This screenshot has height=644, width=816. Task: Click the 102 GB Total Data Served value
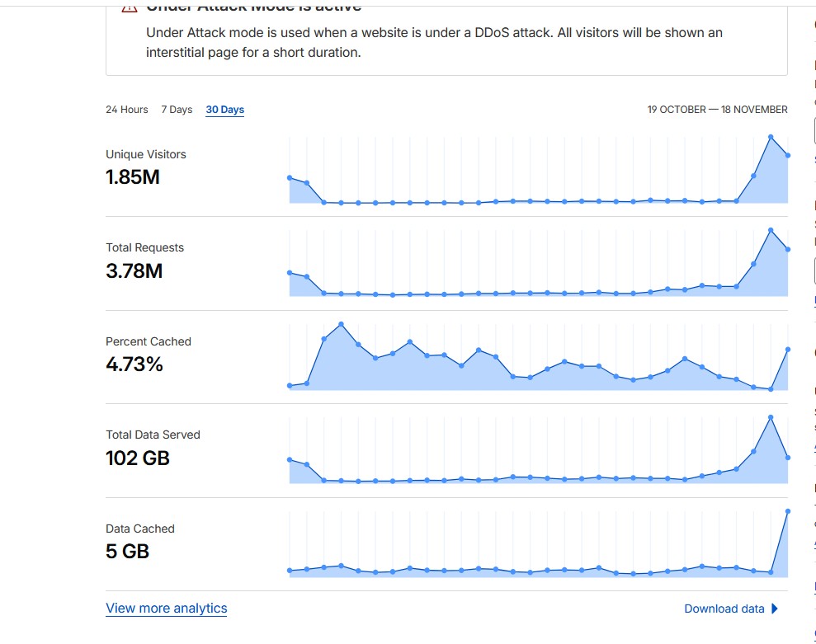coord(138,458)
